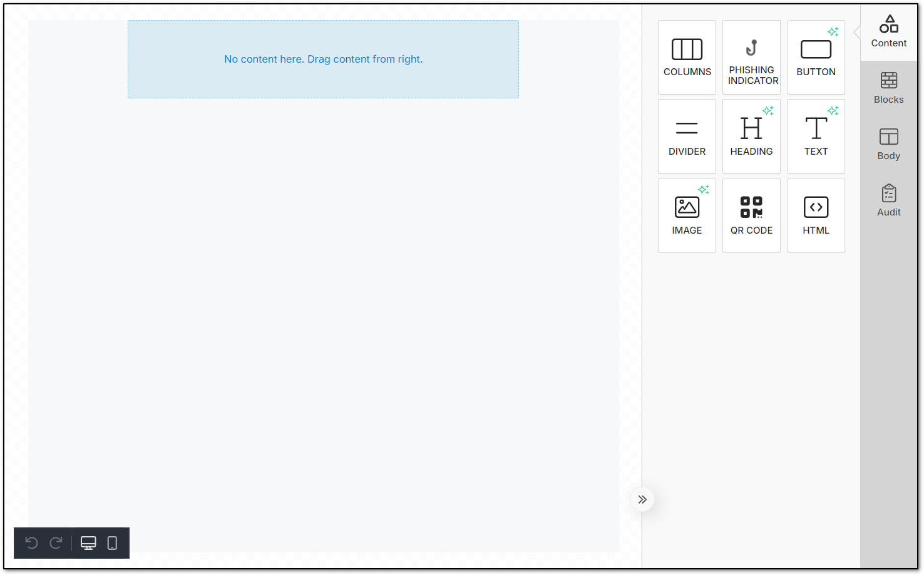Switch to the Body settings tab
The height and width of the screenshot is (575, 924).
[888, 144]
